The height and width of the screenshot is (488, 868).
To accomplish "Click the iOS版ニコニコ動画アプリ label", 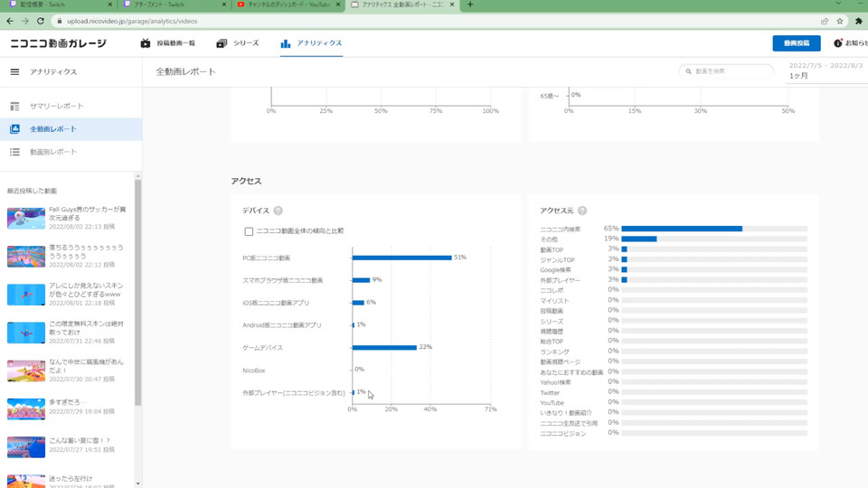I will tap(276, 304).
